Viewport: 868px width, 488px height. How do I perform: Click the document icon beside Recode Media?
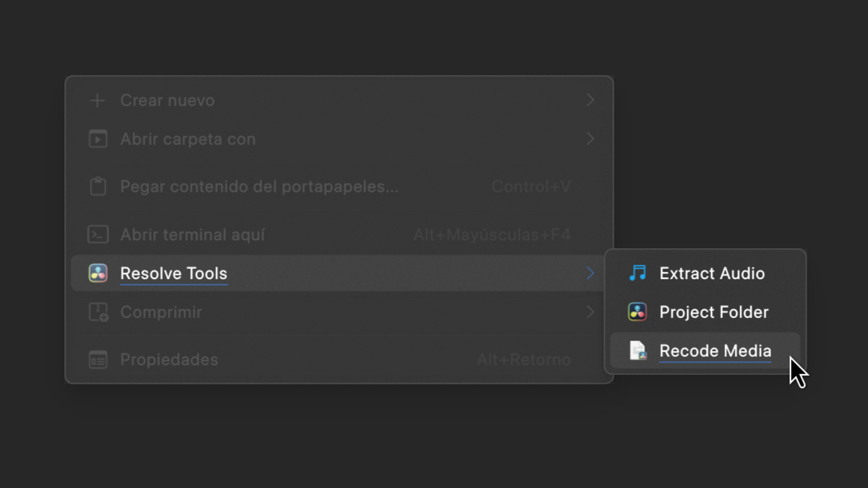click(x=638, y=350)
